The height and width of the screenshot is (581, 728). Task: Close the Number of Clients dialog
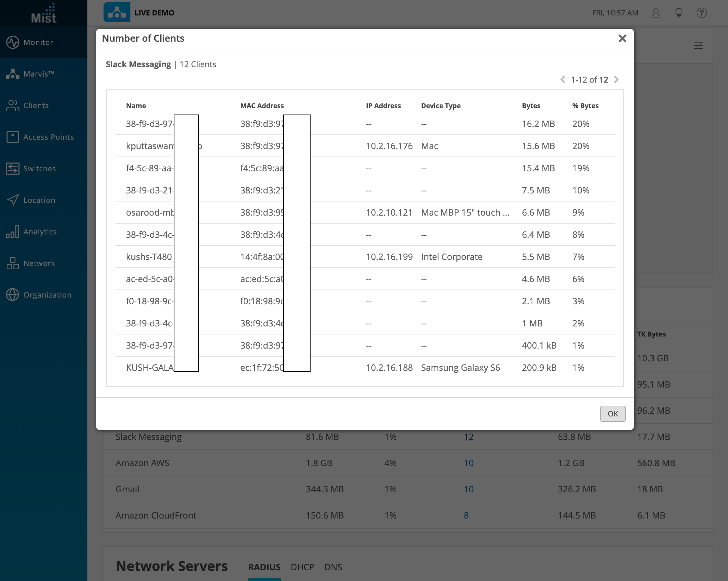622,39
